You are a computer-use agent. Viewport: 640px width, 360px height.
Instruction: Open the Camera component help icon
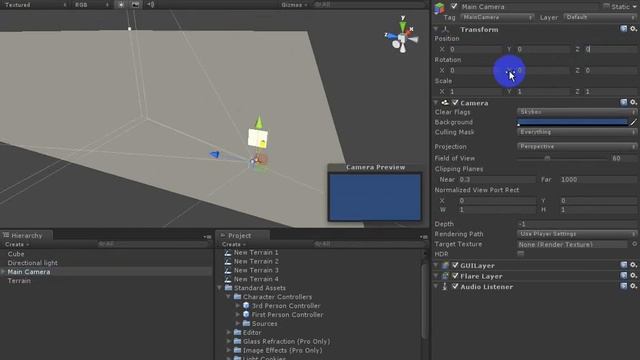[624, 102]
